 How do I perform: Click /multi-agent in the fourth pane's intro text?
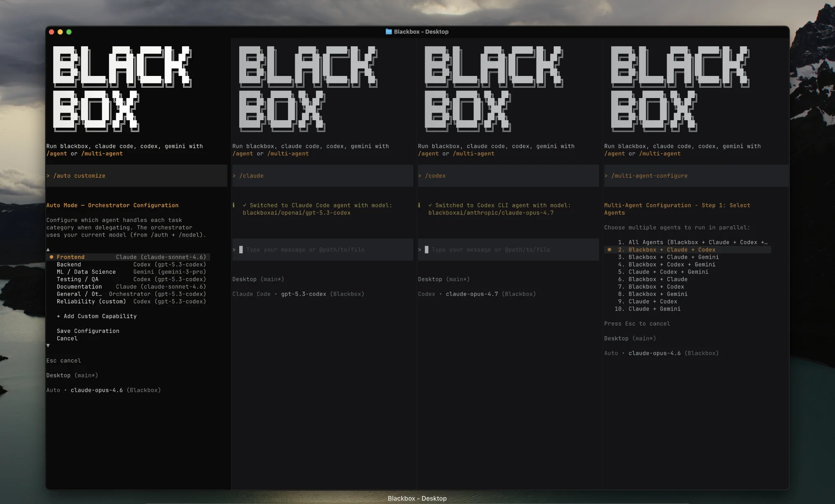point(660,154)
